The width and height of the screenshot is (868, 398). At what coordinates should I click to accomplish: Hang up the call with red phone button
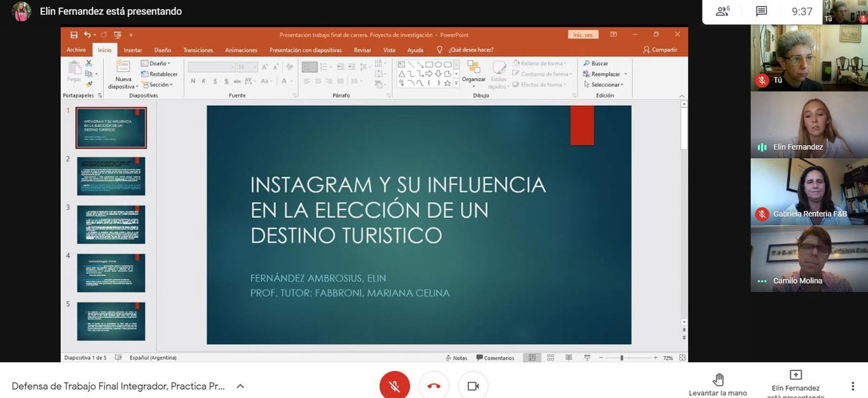[x=434, y=386]
